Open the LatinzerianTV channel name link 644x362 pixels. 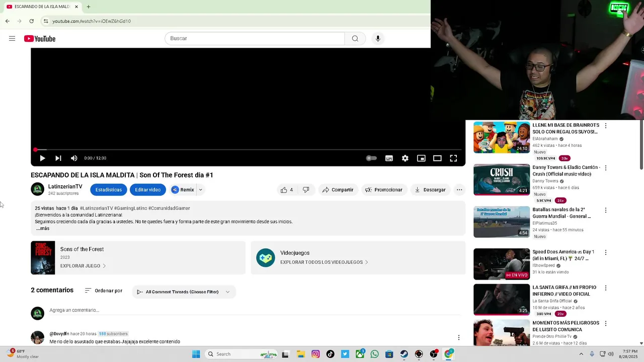coord(65,187)
